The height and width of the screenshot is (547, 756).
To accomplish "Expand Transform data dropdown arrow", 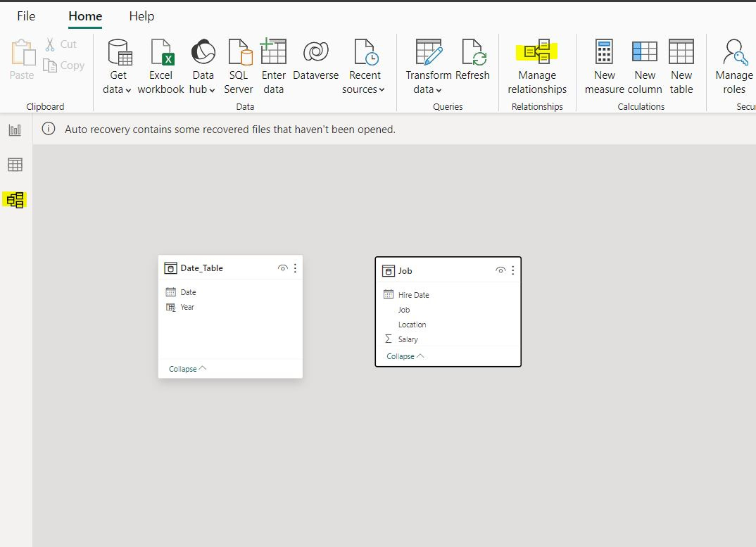I will click(x=439, y=90).
